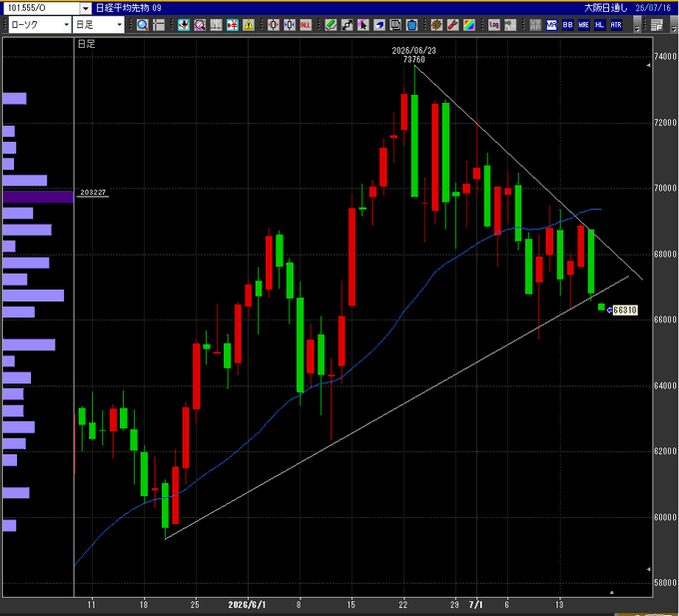The image size is (679, 616).
Task: Click the red yen symbol icon
Action: coord(233,25)
